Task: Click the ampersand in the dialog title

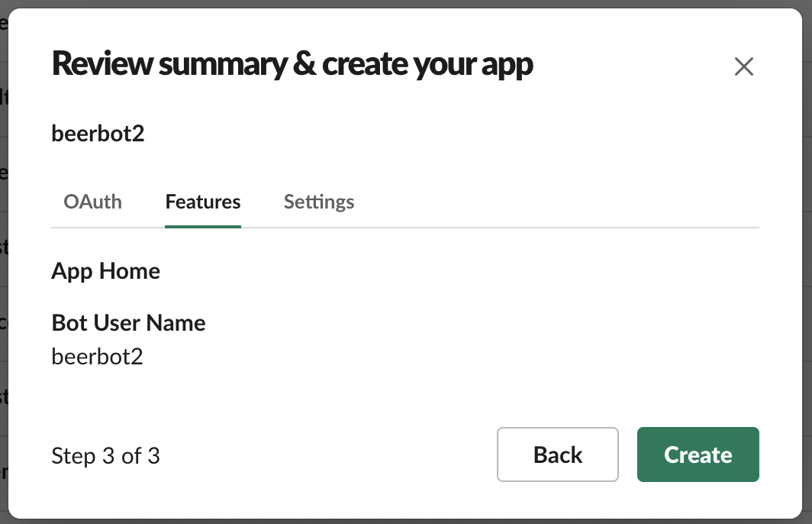Action: click(x=304, y=66)
